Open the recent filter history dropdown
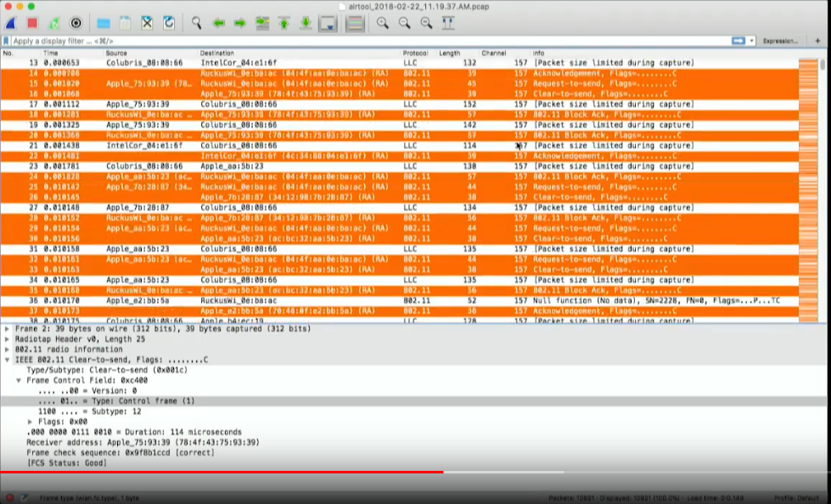Viewport: 831px width, 504px height. (x=751, y=41)
